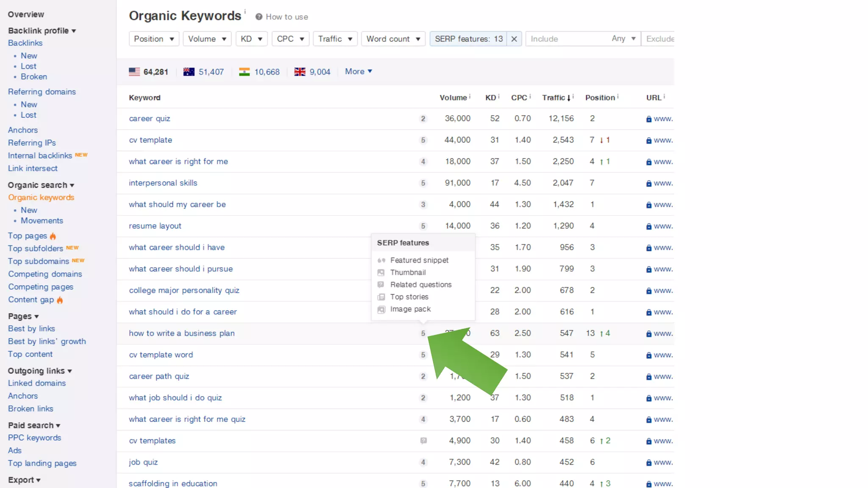Click the Australia flag icon

(189, 72)
